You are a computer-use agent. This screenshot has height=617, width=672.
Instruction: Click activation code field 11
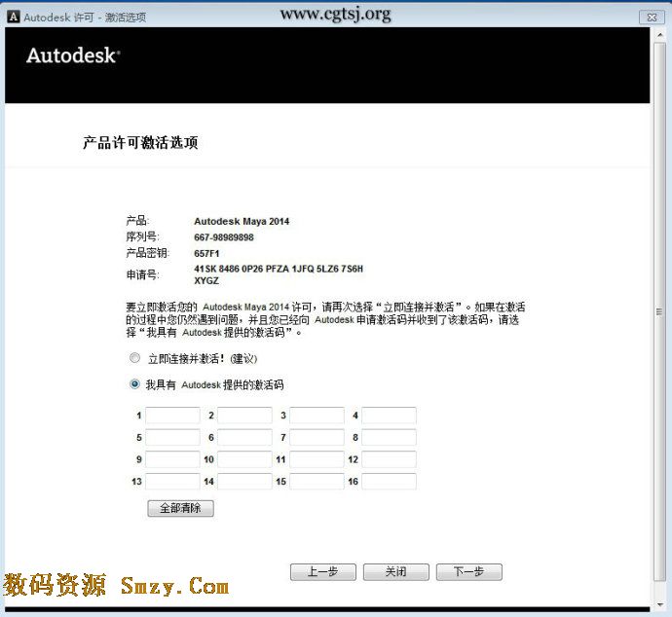317,459
